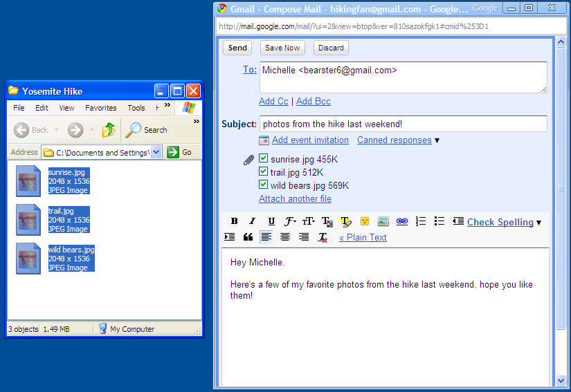Image resolution: width=571 pixels, height=392 pixels.
Task: Uncheck the sunrise.jpg attachment
Action: 263,159
